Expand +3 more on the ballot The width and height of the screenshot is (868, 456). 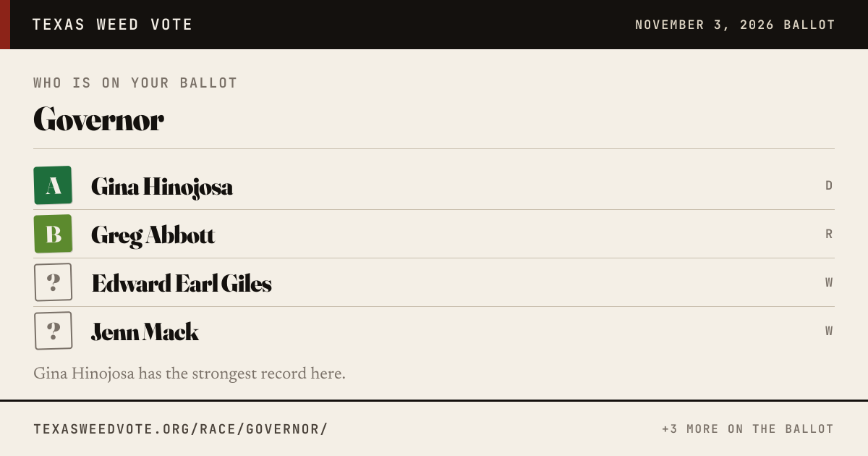[x=748, y=429]
